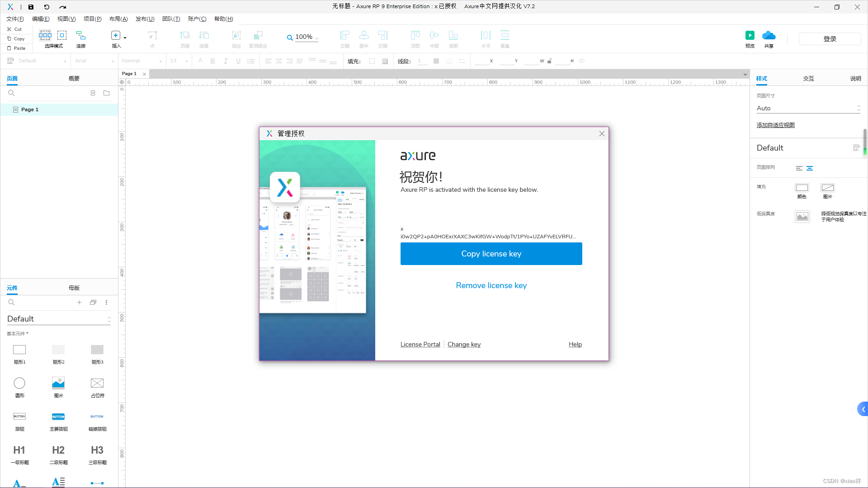This screenshot has height=488, width=868.
Task: Toggle the lock aspect ratio icon
Action: [550, 61]
